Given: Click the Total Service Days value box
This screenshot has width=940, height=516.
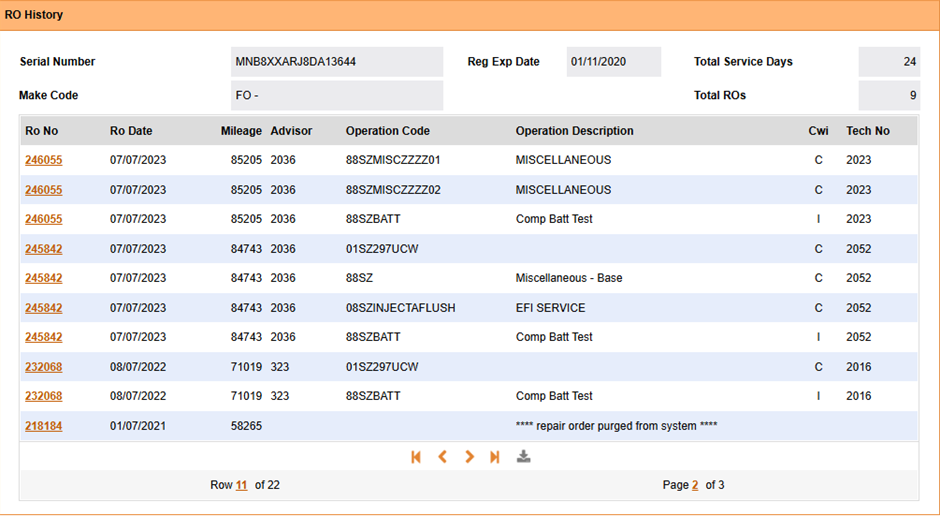Looking at the screenshot, I should pos(888,62).
